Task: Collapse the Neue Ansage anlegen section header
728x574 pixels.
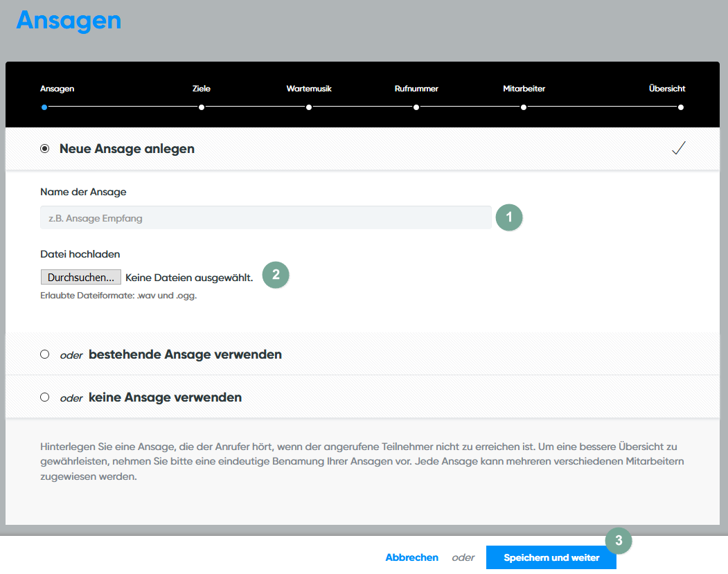Action: (x=127, y=149)
